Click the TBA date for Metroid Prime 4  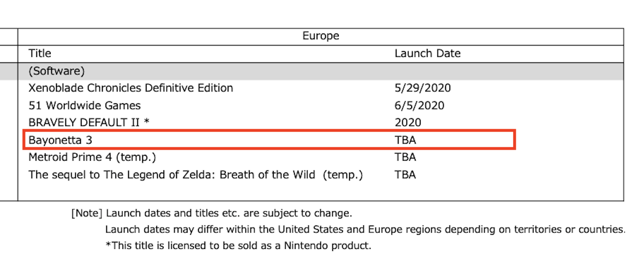(x=405, y=157)
